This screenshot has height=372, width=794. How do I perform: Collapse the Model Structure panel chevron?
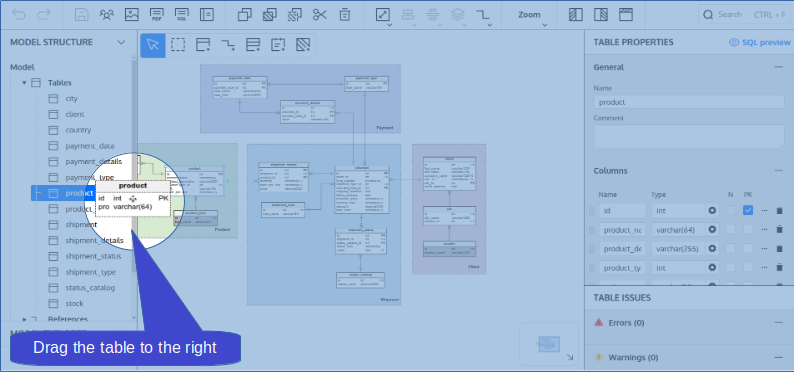121,42
